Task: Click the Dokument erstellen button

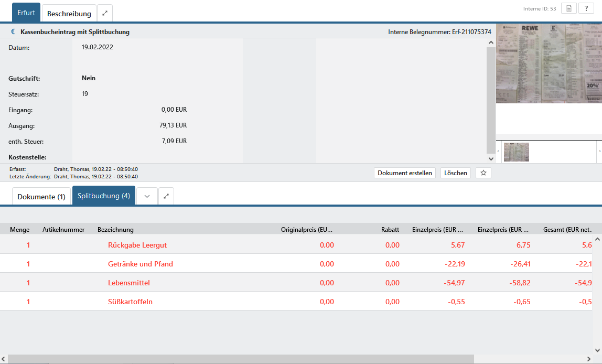Action: coord(405,173)
